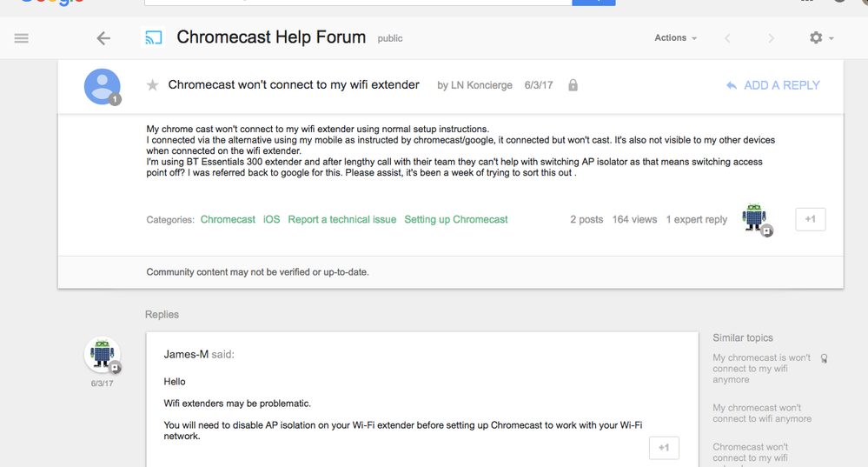Click +1 on James-M's reply
The width and height of the screenshot is (868, 467).
pyautogui.click(x=664, y=448)
